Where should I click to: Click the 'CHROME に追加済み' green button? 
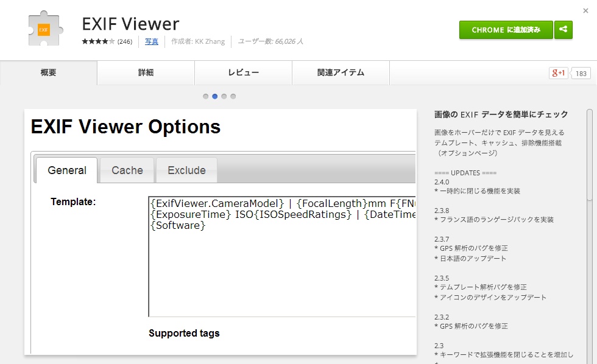[x=506, y=30]
